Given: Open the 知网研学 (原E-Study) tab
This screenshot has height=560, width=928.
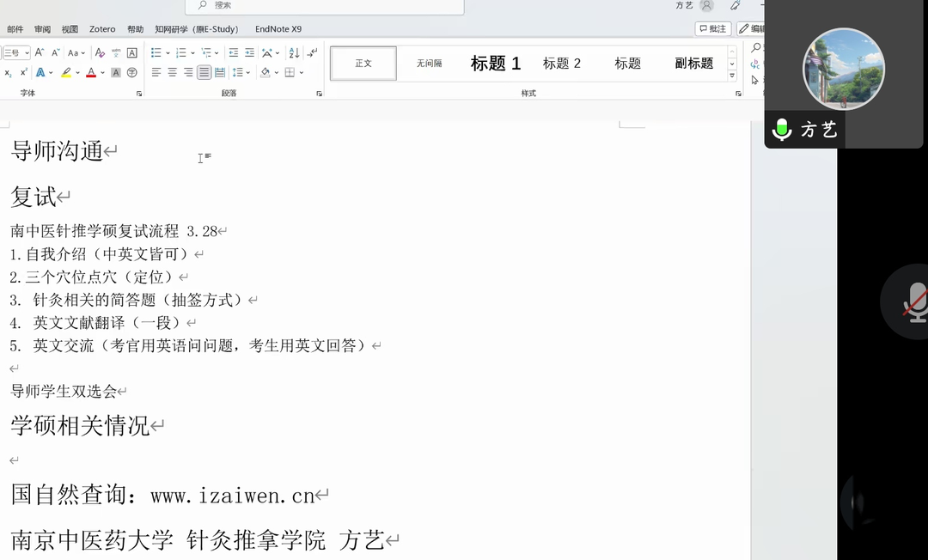Looking at the screenshot, I should tap(197, 29).
